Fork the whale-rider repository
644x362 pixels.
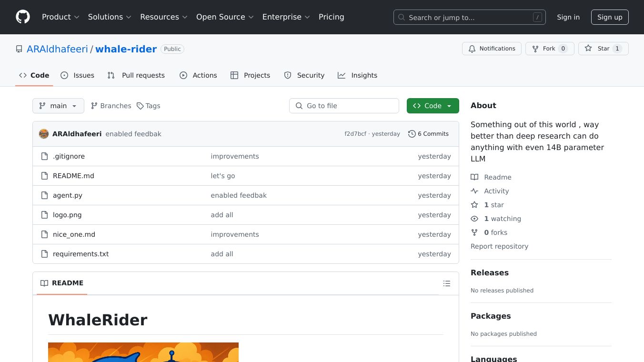click(x=549, y=49)
